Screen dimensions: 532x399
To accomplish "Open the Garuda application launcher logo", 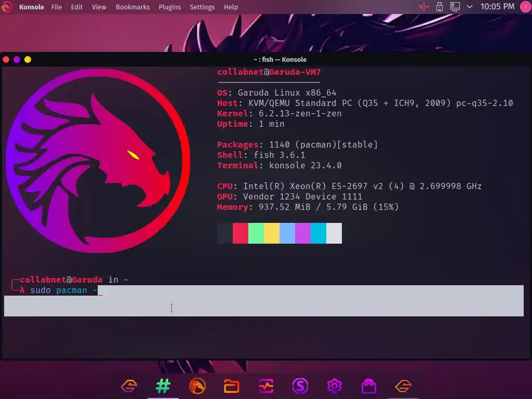I will tap(6, 7).
